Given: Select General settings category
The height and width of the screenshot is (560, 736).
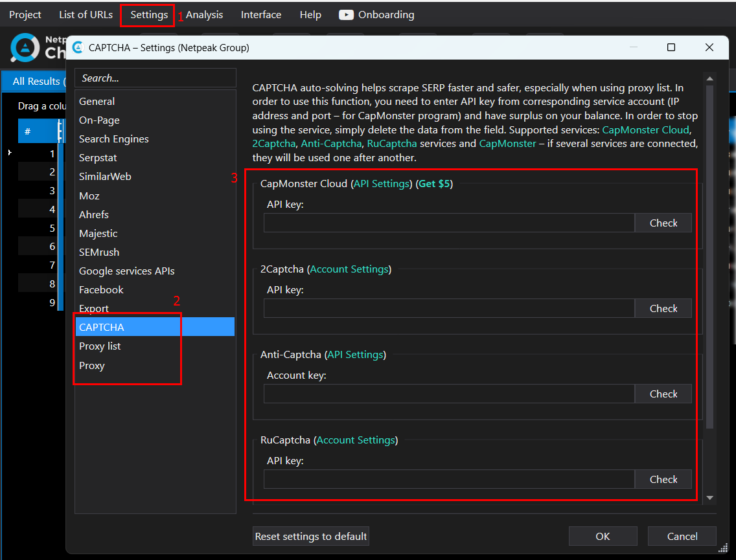Looking at the screenshot, I should point(155,101).
